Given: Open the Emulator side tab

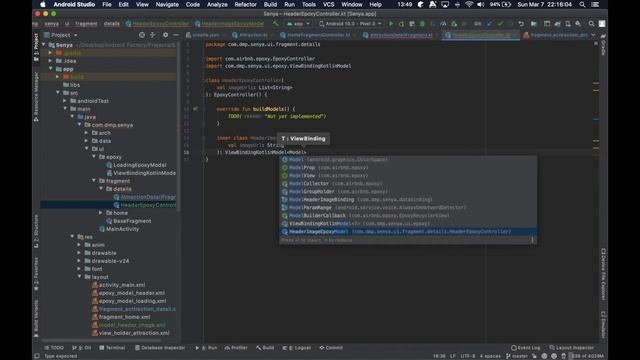Looking at the screenshot, I should click(x=603, y=324).
